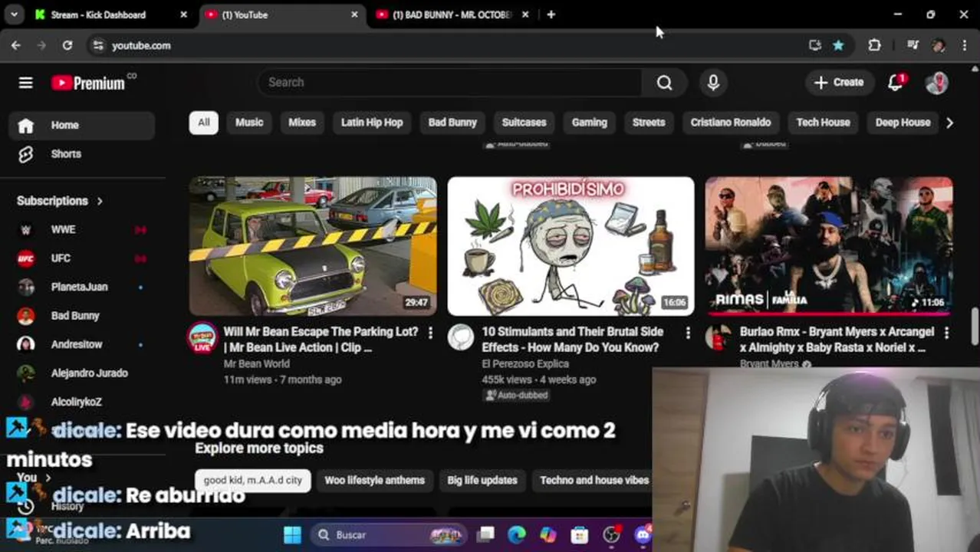Open the Windows Start button
Viewport: 980px width, 552px height.
coord(292,535)
